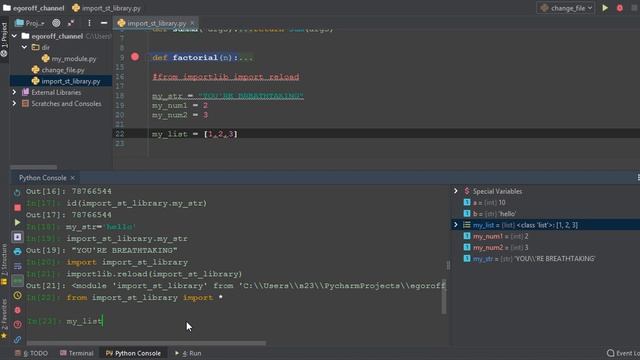The height and width of the screenshot is (360, 640).
Task: Open the 4: Run tool window
Action: coord(188,353)
